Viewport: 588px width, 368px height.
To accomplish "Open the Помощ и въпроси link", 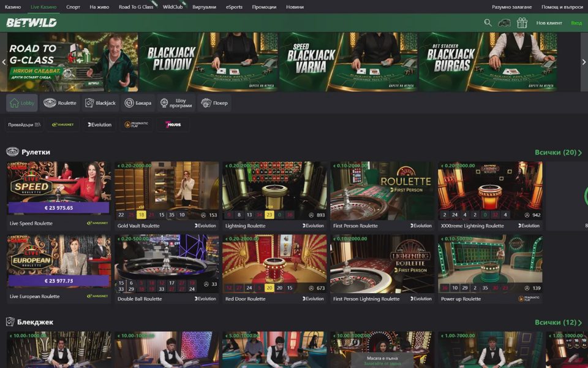I will tap(562, 7).
